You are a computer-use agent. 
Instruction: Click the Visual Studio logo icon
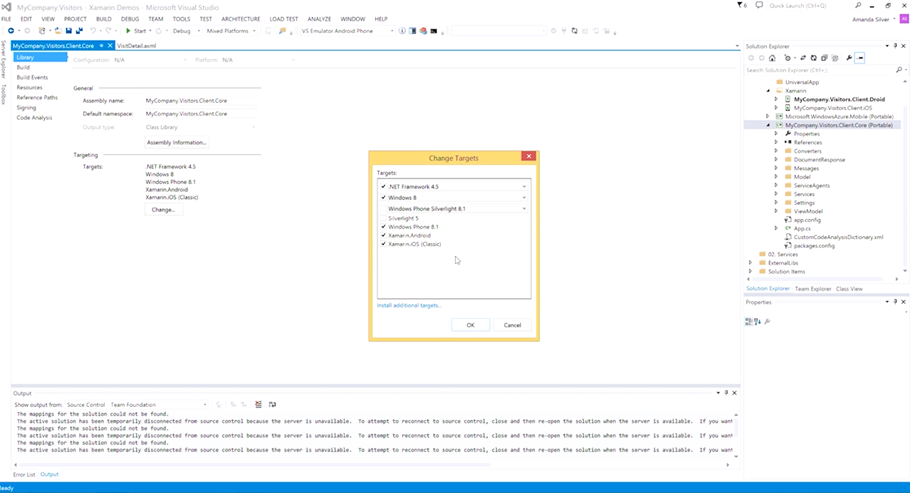point(6,7)
